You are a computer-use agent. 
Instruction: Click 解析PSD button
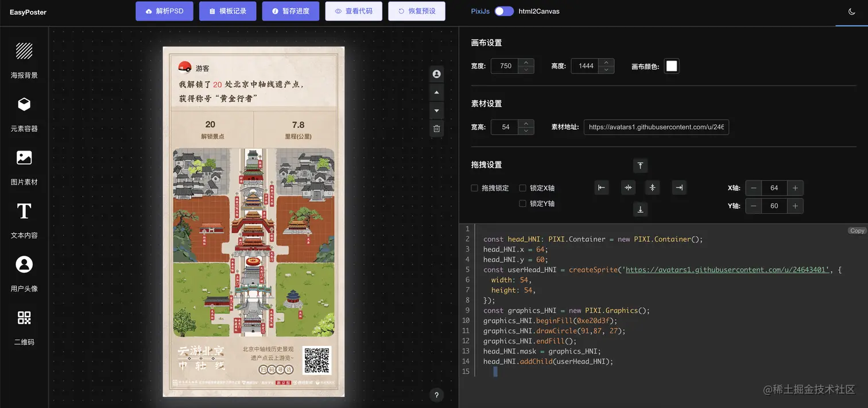click(x=164, y=11)
